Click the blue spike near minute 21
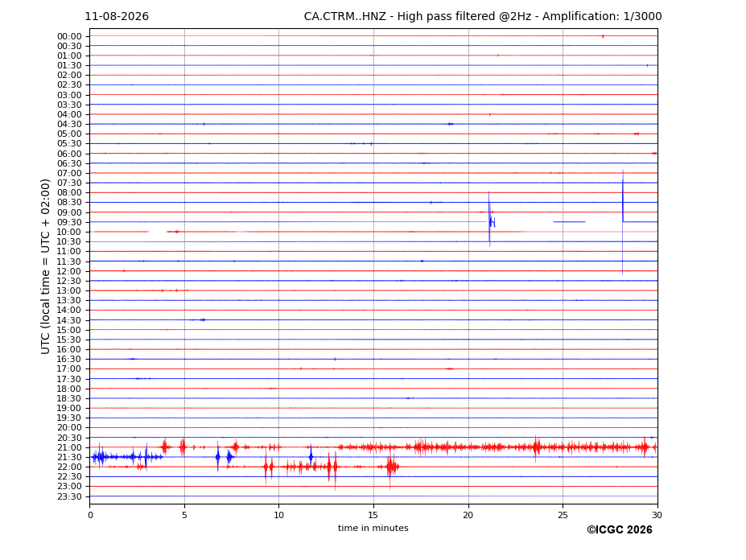Screen dimensions: 746x560 [x=489, y=219]
